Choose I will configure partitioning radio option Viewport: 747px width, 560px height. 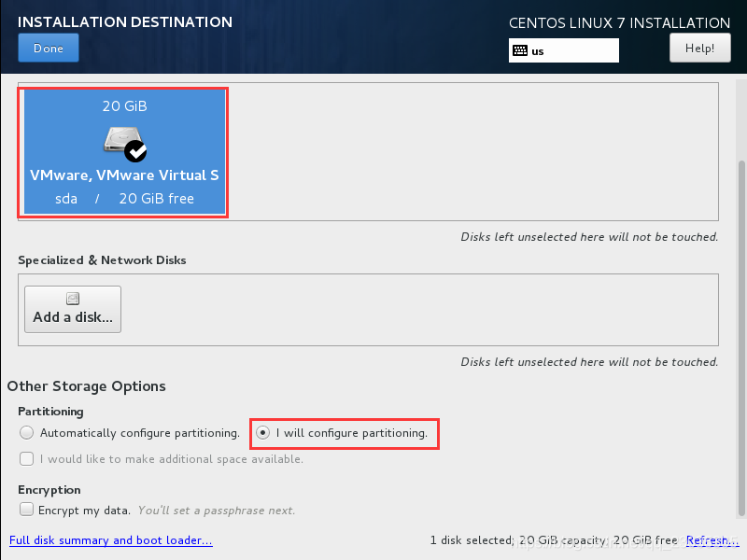tap(262, 432)
